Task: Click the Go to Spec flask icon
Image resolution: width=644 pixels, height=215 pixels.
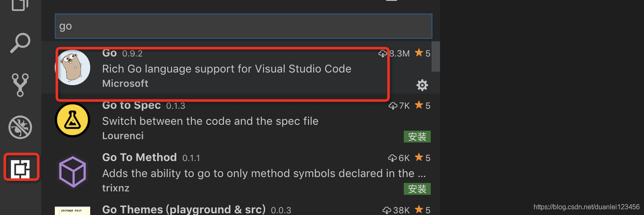Action: 72,120
